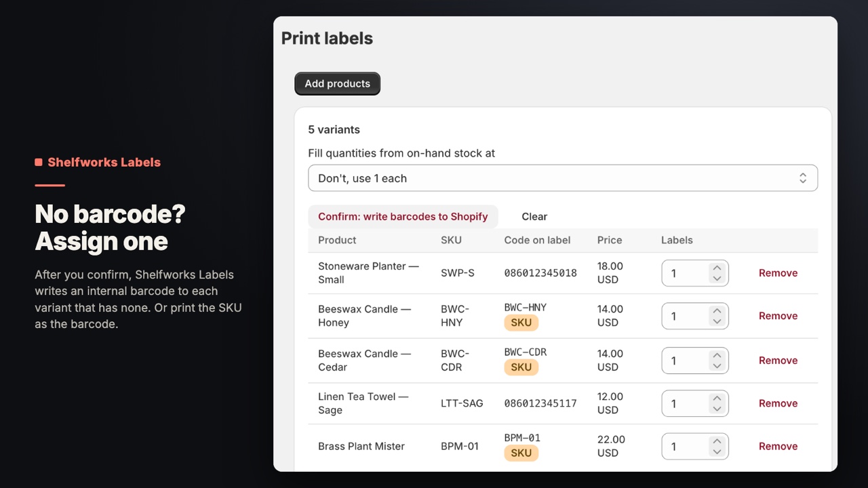Image resolution: width=868 pixels, height=488 pixels.
Task: Click the SKU badge under BWC-CDR code
Action: [x=521, y=367]
